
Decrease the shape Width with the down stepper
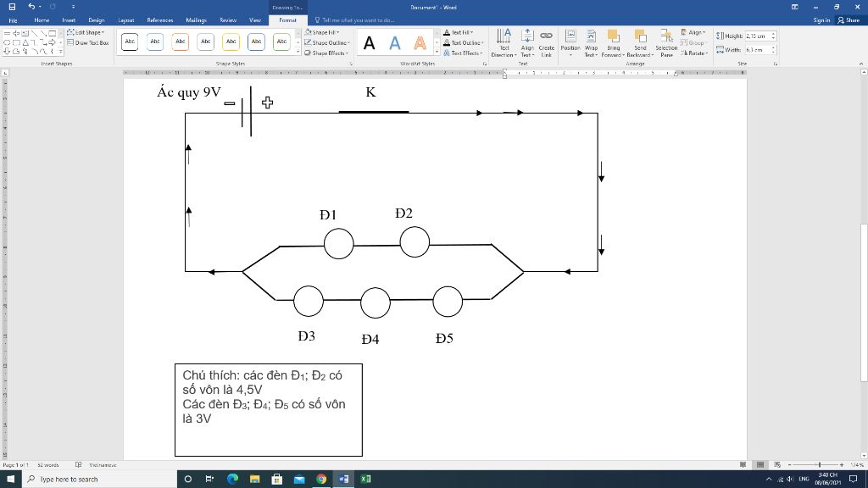773,52
